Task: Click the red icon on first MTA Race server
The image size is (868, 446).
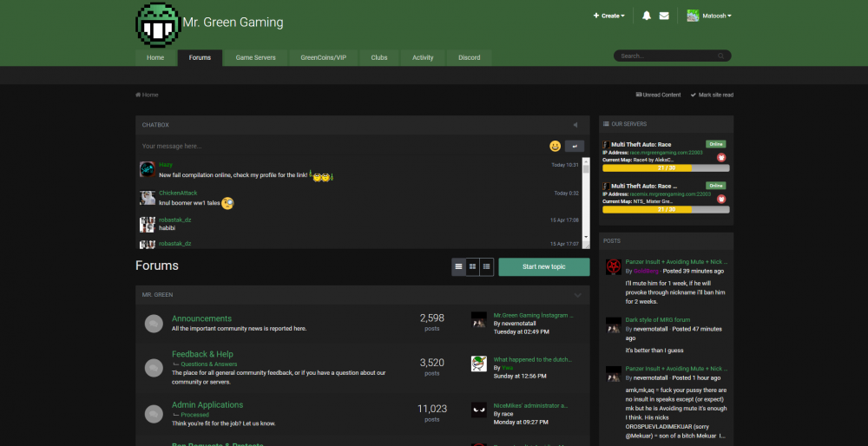Action: click(720, 157)
